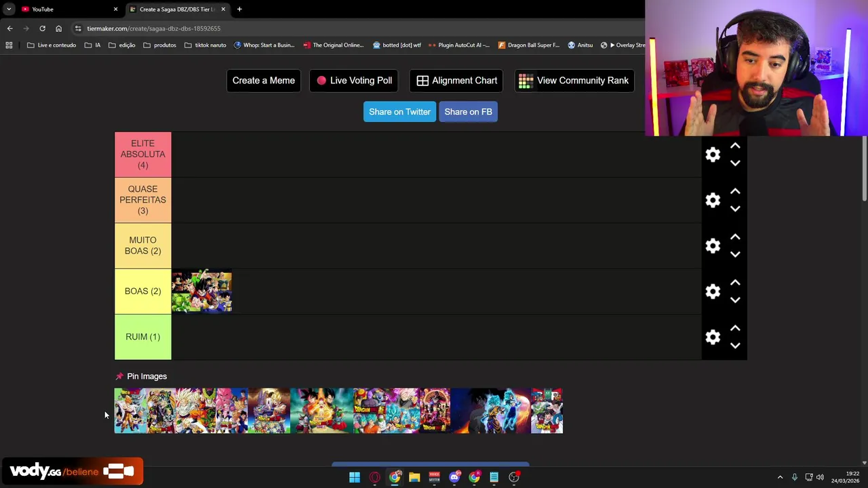The height and width of the screenshot is (488, 868).
Task: Open the IA bookmark folder
Action: point(93,45)
